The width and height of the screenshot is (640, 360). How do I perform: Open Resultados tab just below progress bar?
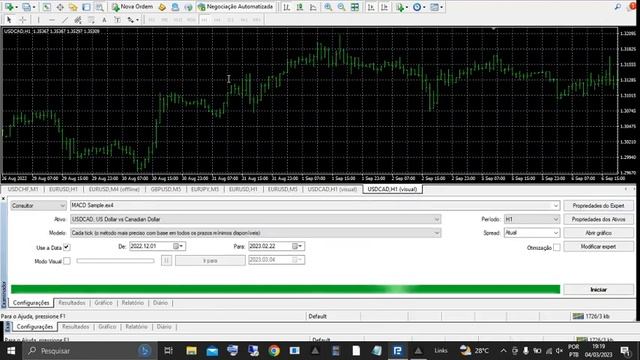pyautogui.click(x=72, y=303)
